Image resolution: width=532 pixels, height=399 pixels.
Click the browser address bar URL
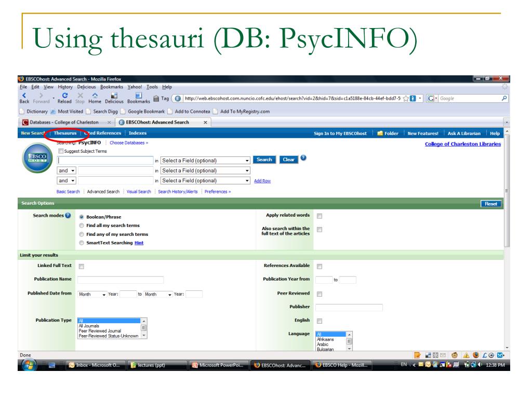coord(292,98)
